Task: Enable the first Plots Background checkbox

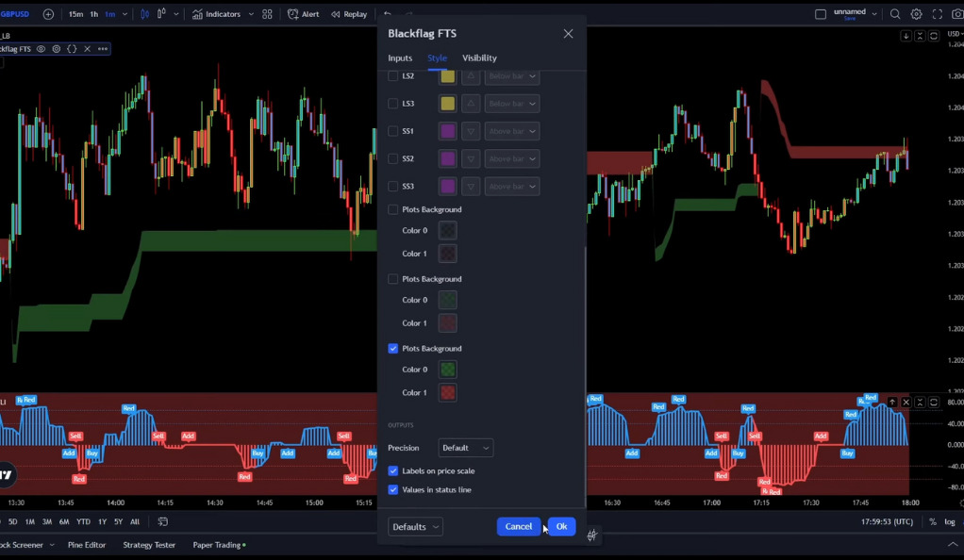Action: 392,209
